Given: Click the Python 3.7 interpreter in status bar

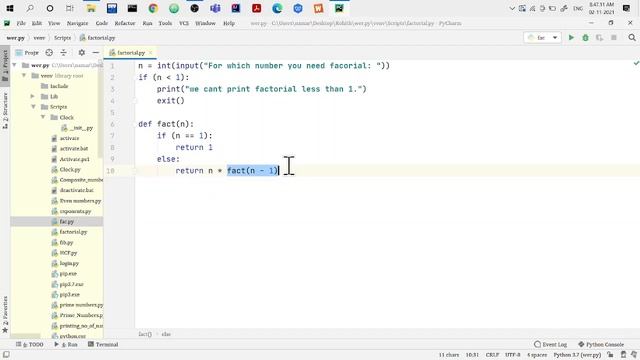Looking at the screenshot, I should click(x=577, y=355).
